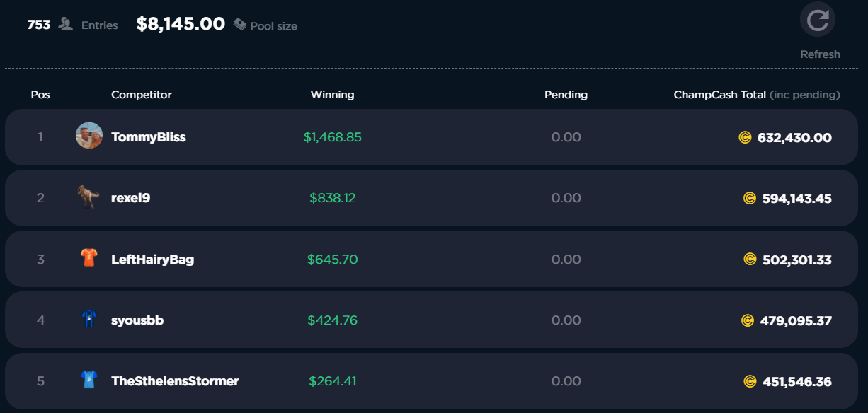Click the ChampCash coin icon beside 451,546.36
Viewport: 868px width, 413px height.
(750, 382)
